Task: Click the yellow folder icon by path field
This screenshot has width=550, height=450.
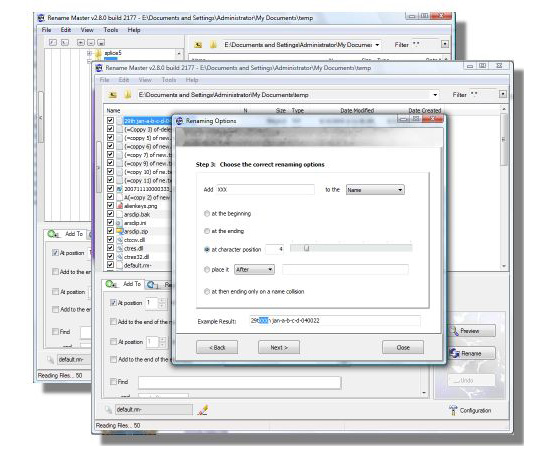Action: coord(128,95)
